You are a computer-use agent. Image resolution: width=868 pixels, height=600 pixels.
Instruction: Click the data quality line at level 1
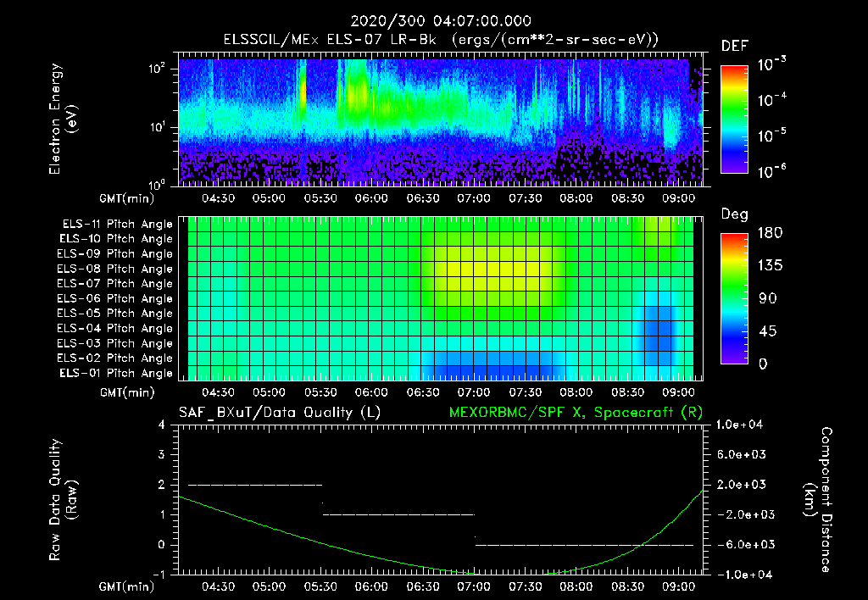398,514
